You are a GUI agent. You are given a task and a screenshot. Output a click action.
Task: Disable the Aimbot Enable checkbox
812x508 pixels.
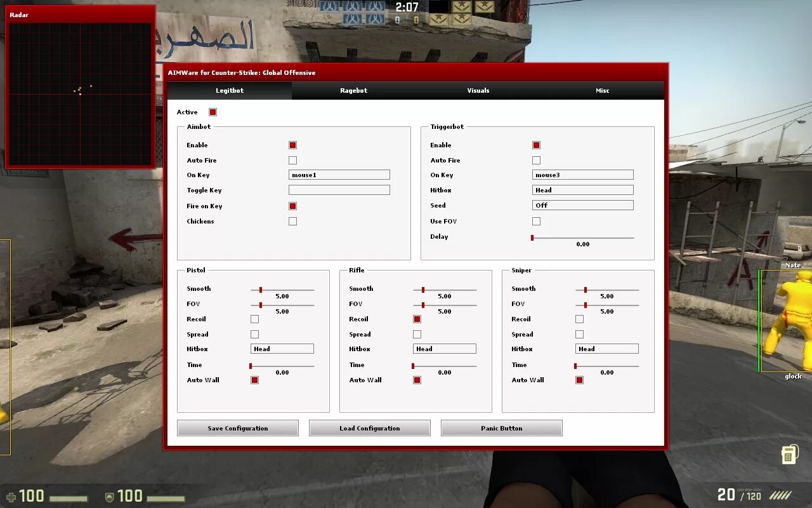click(x=292, y=145)
